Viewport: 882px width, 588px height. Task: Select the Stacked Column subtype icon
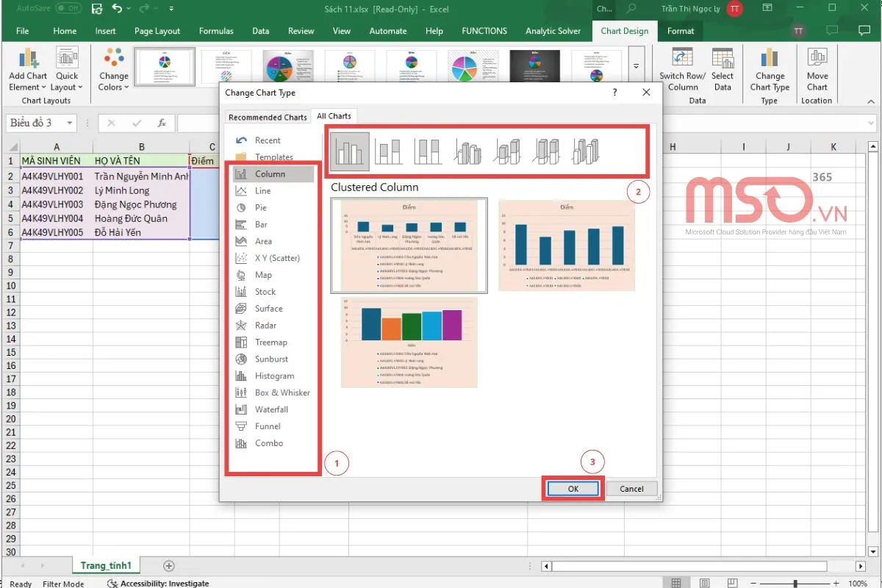point(388,150)
